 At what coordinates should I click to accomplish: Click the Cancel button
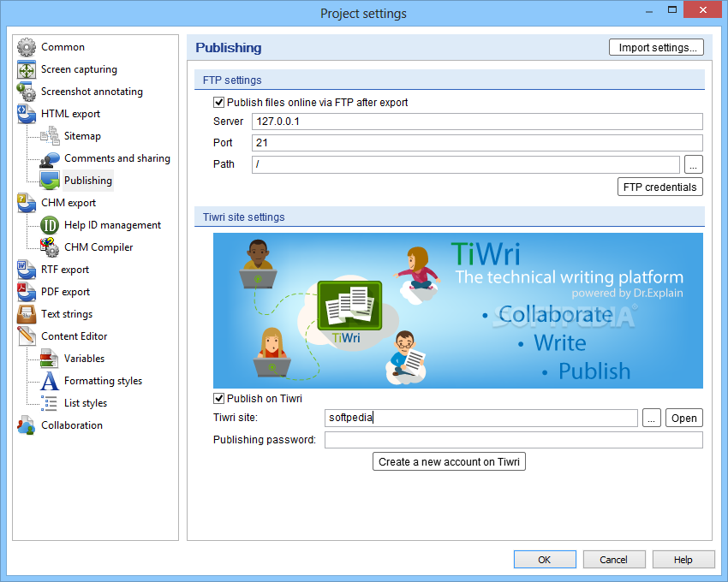(614, 559)
